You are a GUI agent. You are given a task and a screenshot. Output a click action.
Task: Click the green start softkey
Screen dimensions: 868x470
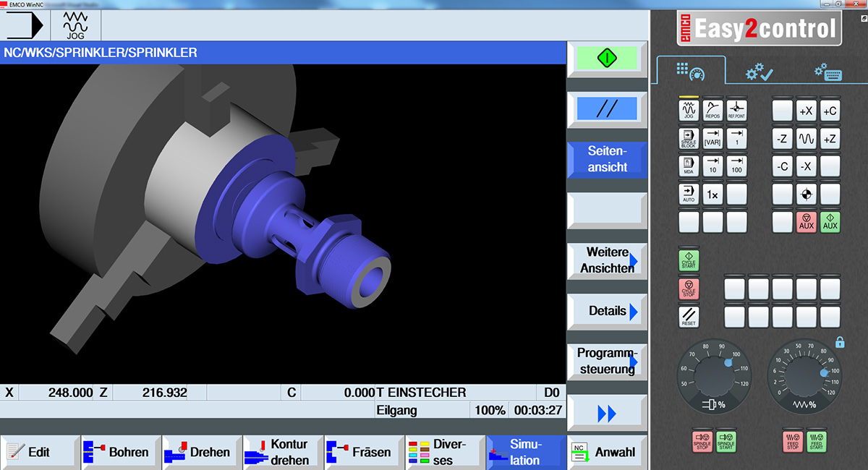coord(607,59)
